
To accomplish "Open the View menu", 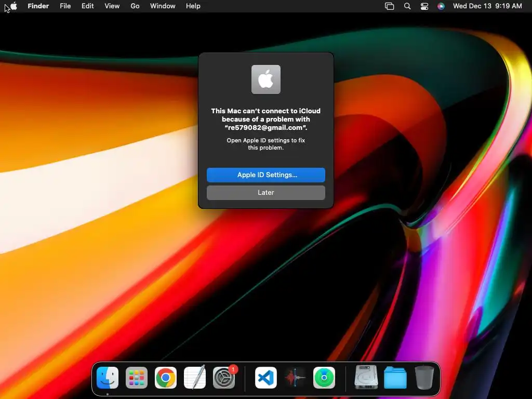I will tap(112, 6).
